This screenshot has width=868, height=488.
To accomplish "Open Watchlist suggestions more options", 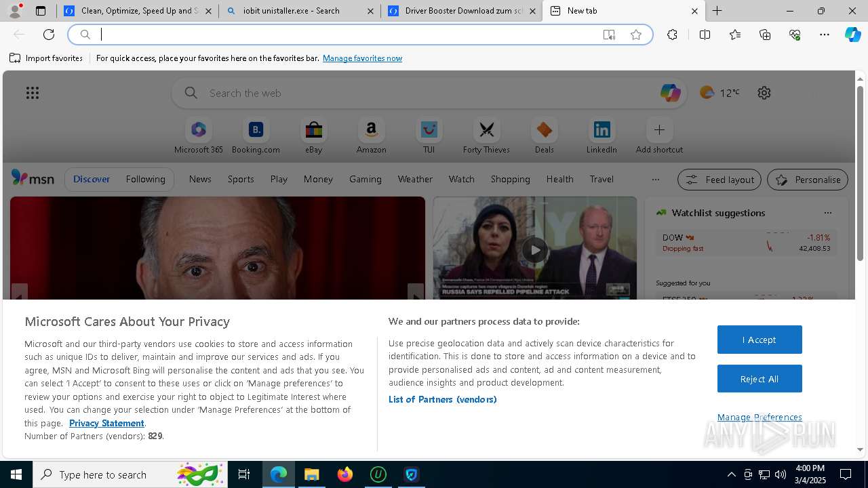I will (x=827, y=213).
